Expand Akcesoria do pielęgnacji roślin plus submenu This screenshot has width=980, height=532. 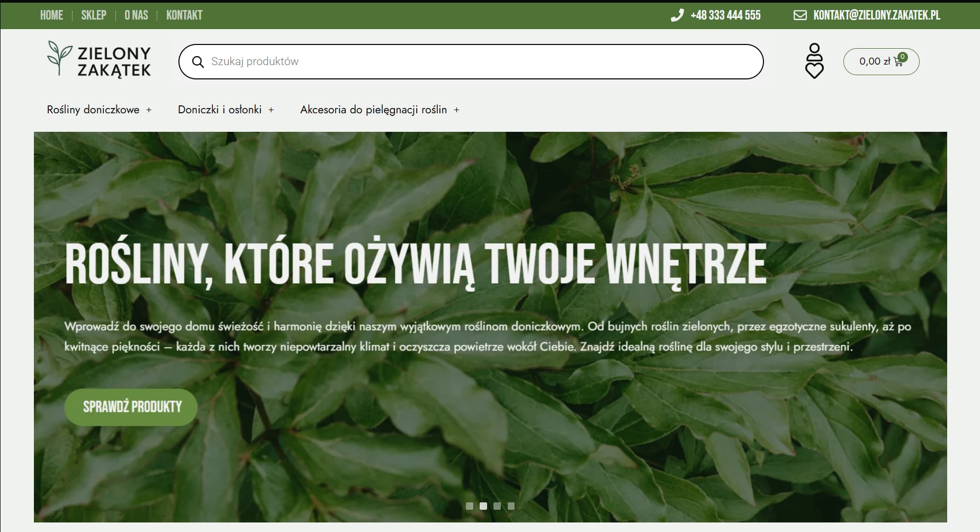(x=456, y=110)
